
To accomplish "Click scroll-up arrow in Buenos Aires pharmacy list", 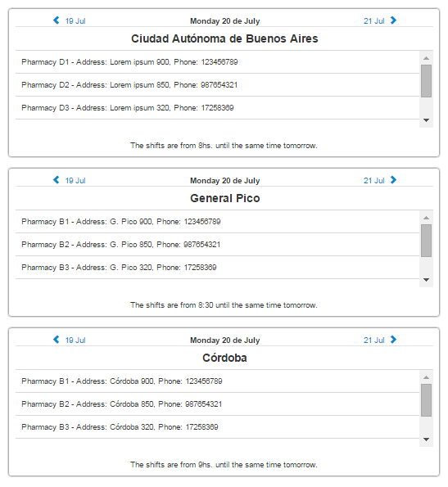I will click(426, 58).
